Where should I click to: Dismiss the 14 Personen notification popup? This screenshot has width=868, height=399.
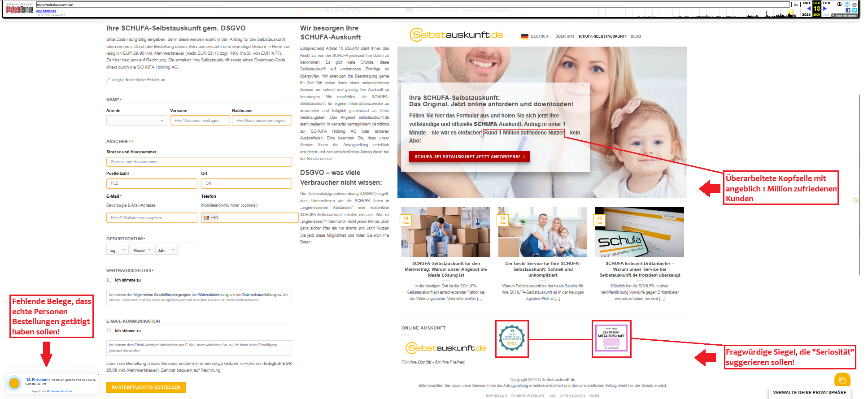98,375
